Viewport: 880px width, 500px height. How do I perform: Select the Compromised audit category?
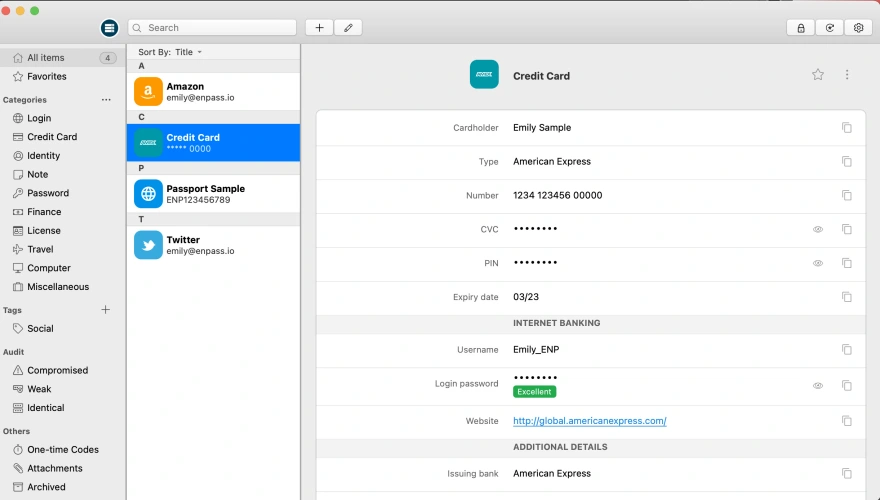pos(57,371)
